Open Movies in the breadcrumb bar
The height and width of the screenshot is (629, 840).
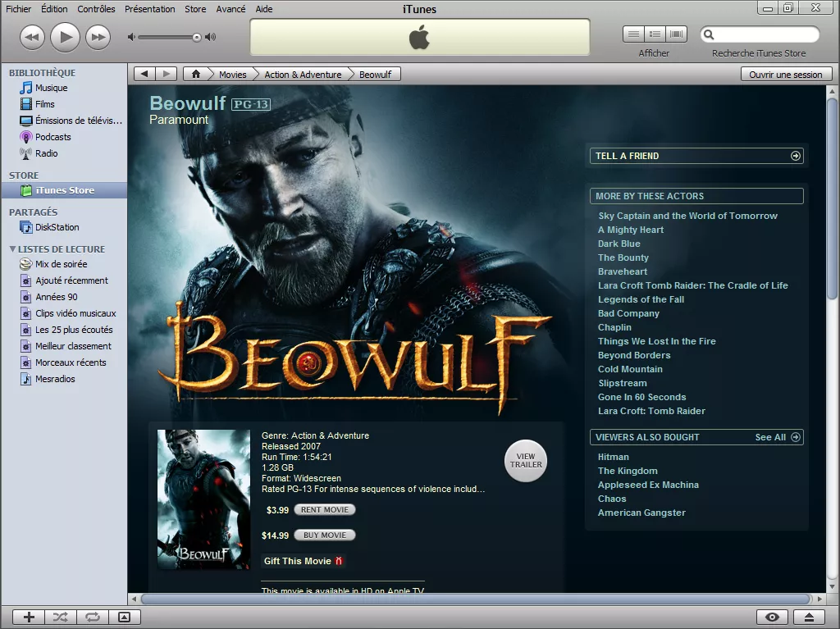[x=232, y=75]
